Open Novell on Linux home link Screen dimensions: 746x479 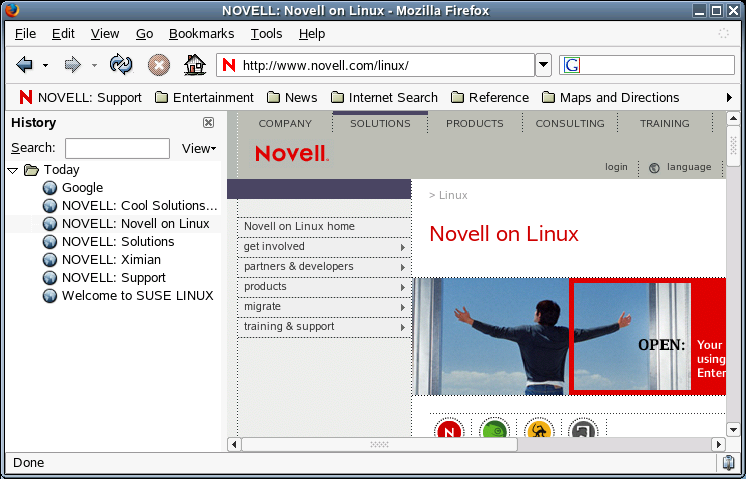[299, 226]
